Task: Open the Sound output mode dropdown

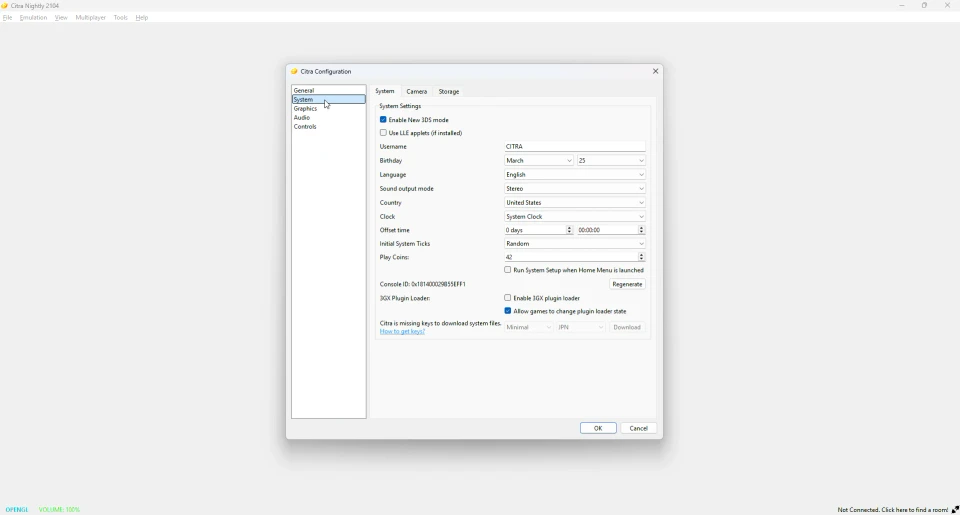Action: (x=574, y=189)
